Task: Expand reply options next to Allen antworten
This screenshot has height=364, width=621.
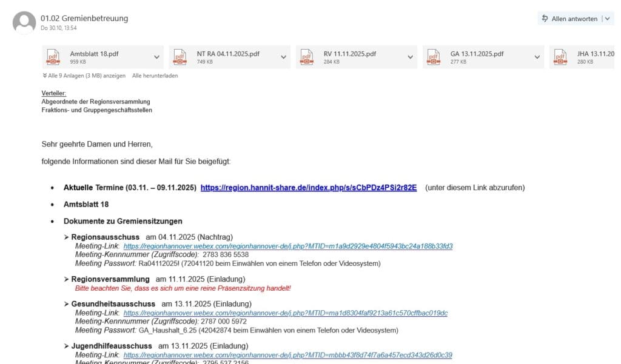Action: tap(607, 19)
